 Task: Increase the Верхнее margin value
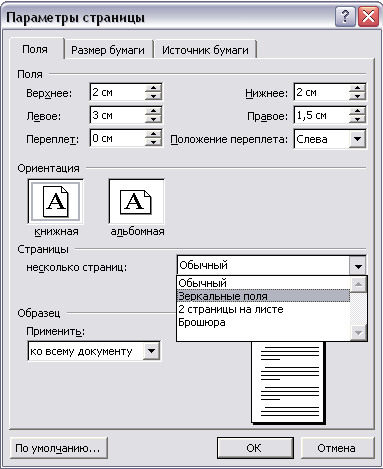coord(153,88)
